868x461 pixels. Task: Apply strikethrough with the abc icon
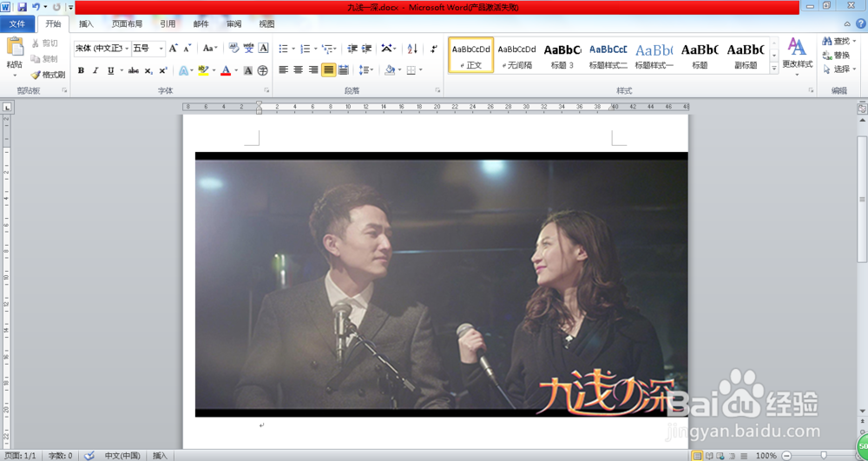(134, 70)
